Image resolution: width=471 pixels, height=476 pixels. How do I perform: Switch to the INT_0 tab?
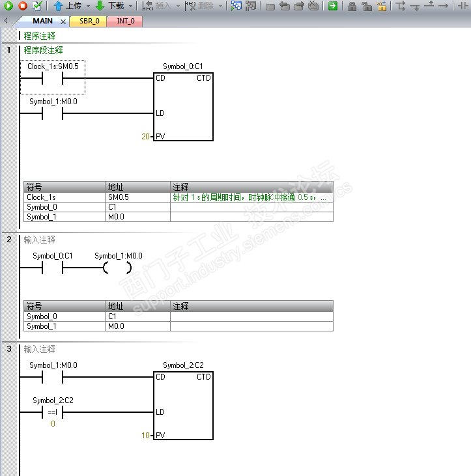pyautogui.click(x=125, y=21)
